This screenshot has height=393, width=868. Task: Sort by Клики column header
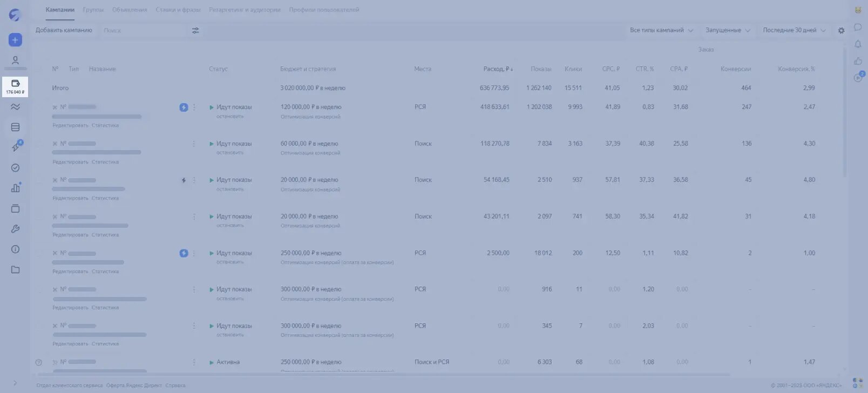[573, 69]
